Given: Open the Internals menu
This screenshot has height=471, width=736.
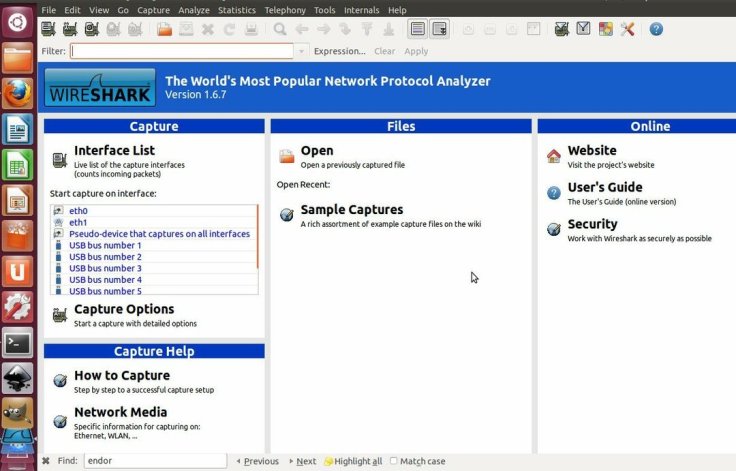Looking at the screenshot, I should click(x=361, y=10).
